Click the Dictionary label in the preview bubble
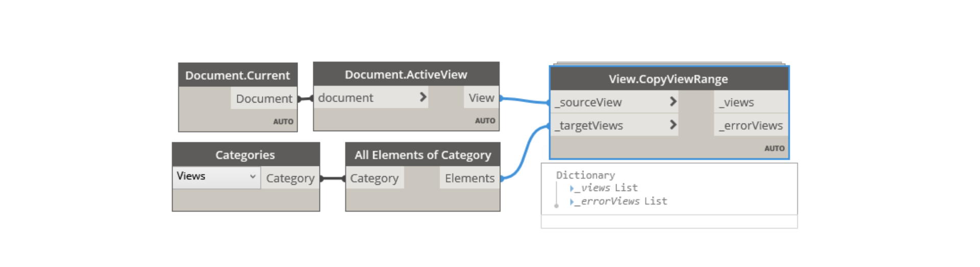Screen dimensions: 980x267 click(585, 175)
